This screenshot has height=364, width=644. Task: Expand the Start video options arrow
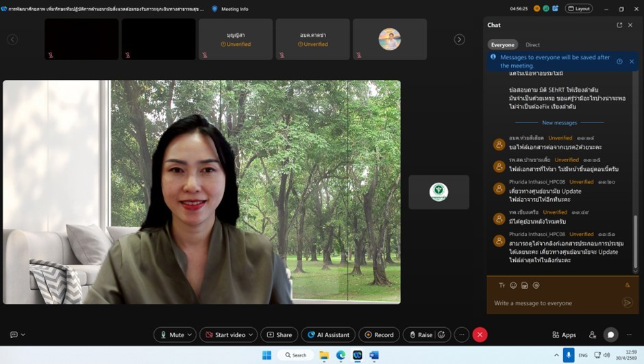click(x=251, y=335)
